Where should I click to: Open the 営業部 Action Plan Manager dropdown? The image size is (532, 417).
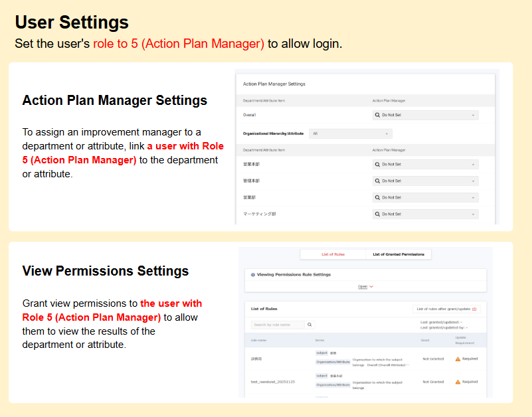[425, 197]
